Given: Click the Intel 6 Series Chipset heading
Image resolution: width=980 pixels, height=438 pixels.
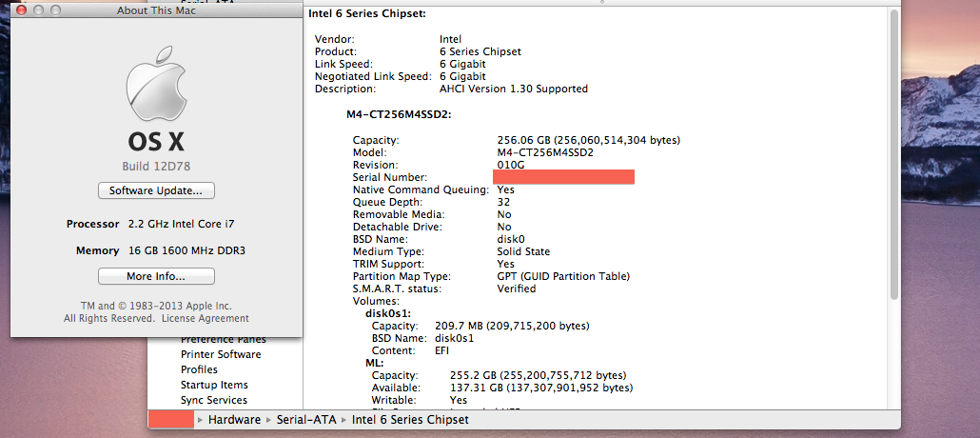Looking at the screenshot, I should tap(367, 13).
